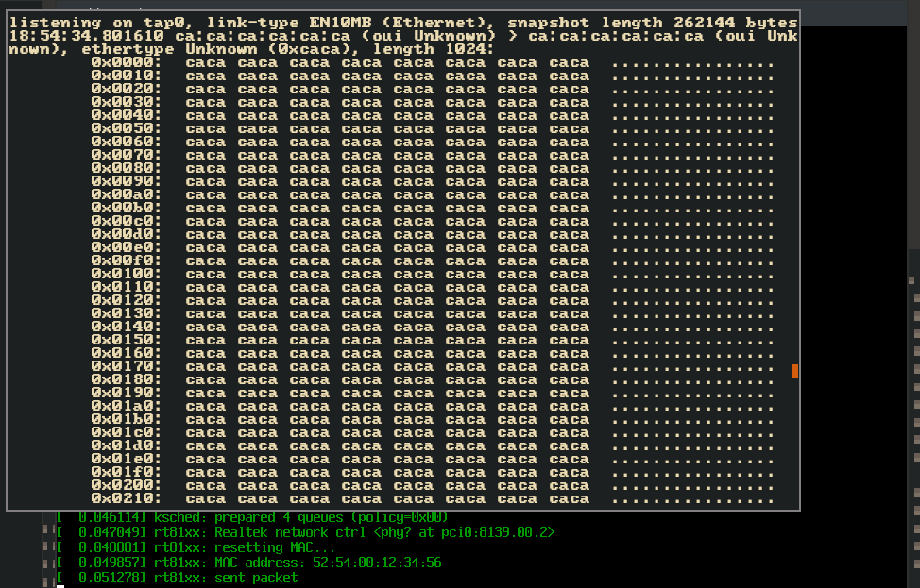Select hex dump offset 0x00f0:

click(127, 260)
